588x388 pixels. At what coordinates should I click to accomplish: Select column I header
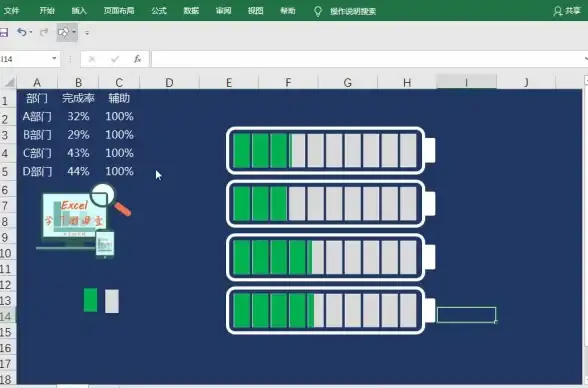point(466,82)
